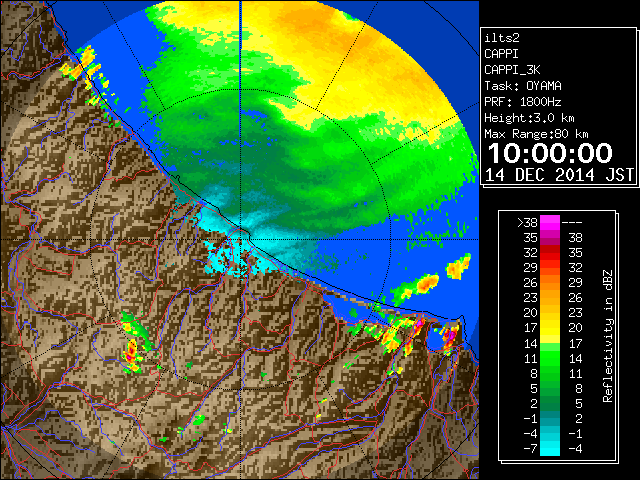
Task: Click the red 32 dBZ legend swatch
Action: pyautogui.click(x=550, y=252)
